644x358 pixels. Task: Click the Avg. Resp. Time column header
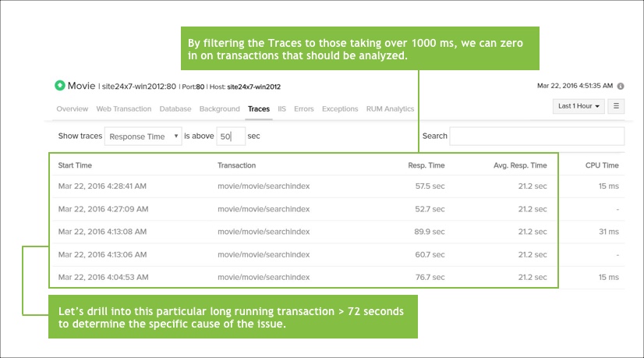click(x=520, y=165)
